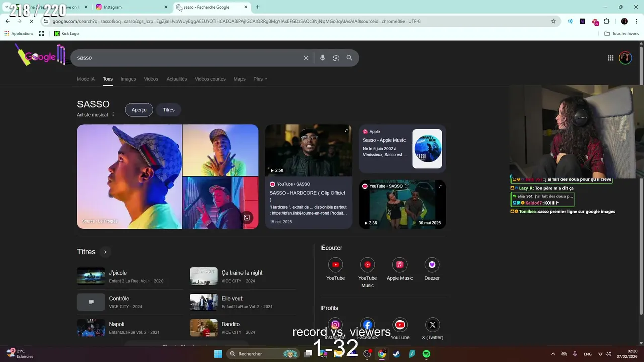Open the Google apps grid icon
Image resolution: width=644 pixels, height=362 pixels.
(x=611, y=58)
